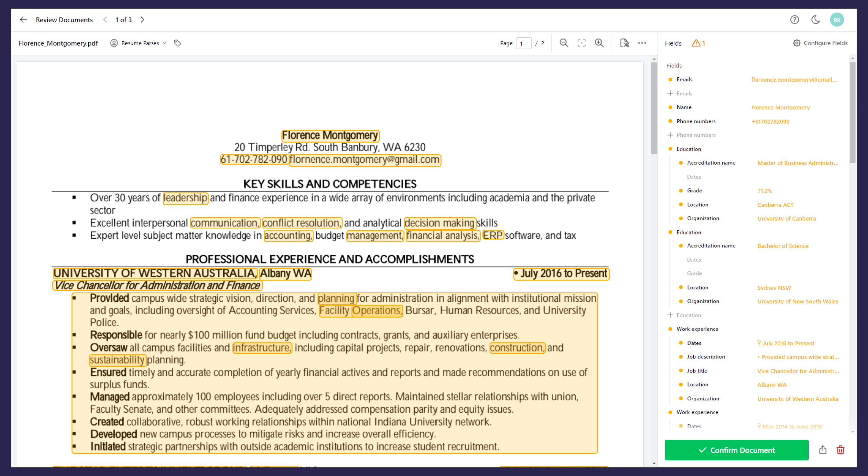Click inside the Page number input field
Screen dimensions: 868x476
point(524,43)
